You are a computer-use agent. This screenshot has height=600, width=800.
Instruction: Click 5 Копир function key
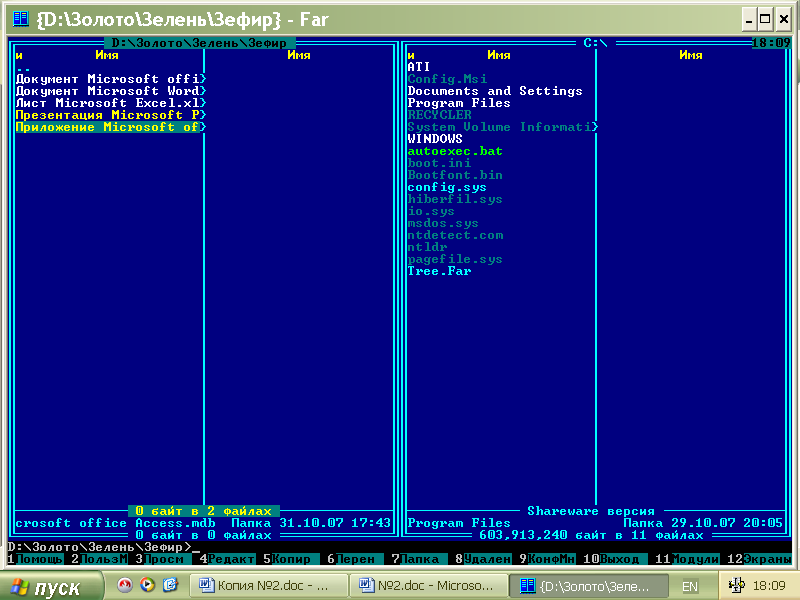click(x=291, y=559)
